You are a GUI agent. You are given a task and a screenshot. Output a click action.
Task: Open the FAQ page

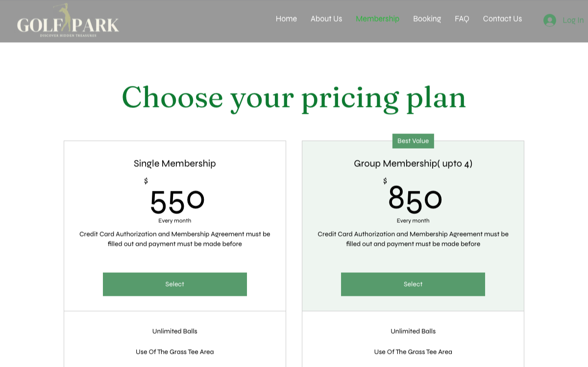[x=462, y=19]
